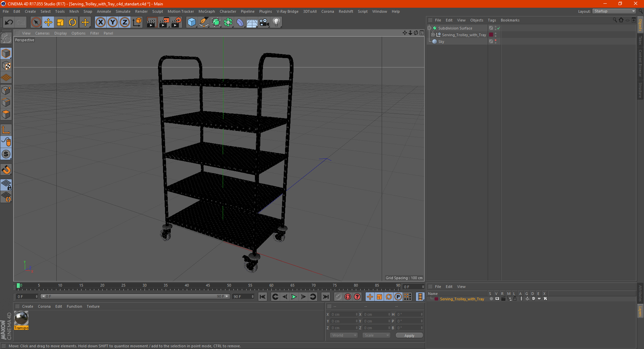This screenshot has width=644, height=349.
Task: Open the Render menu
Action: click(141, 11)
